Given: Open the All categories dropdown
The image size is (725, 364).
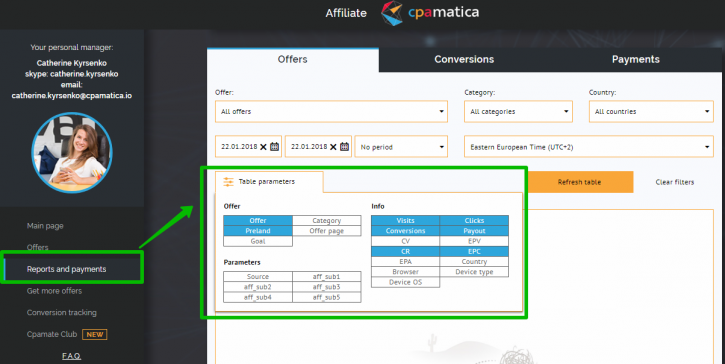Looking at the screenshot, I should point(518,111).
